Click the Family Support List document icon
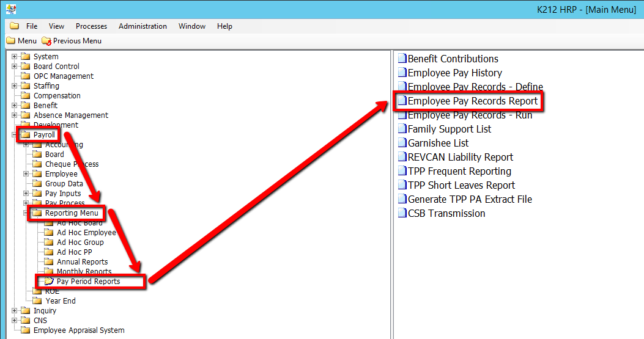644x339 pixels. 402,129
